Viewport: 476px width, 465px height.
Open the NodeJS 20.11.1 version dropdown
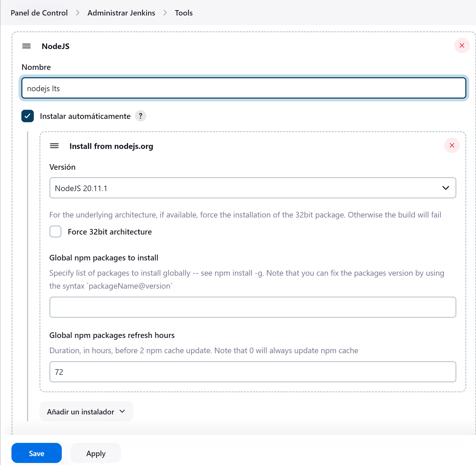pos(252,188)
